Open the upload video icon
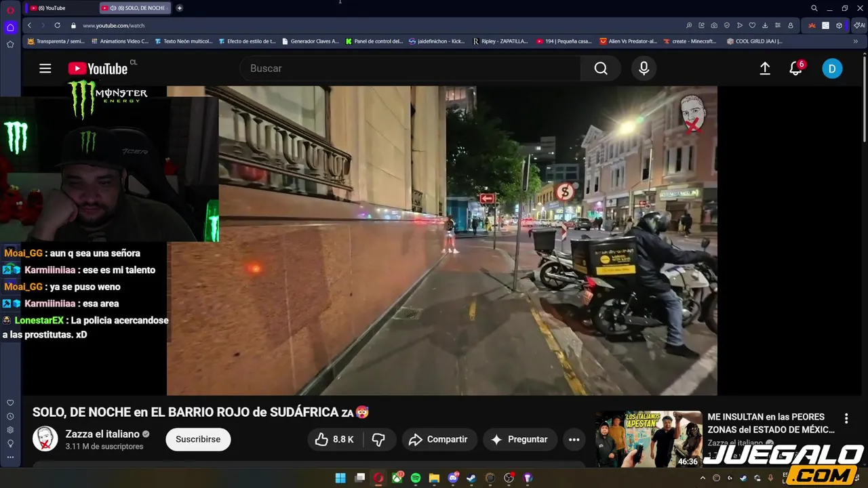The image size is (868, 488). pyautogui.click(x=765, y=68)
